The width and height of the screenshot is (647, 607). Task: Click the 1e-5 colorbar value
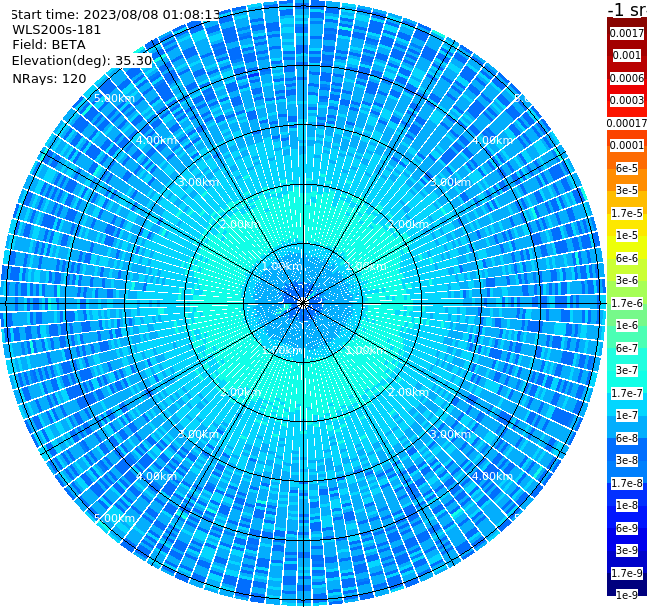(627, 235)
